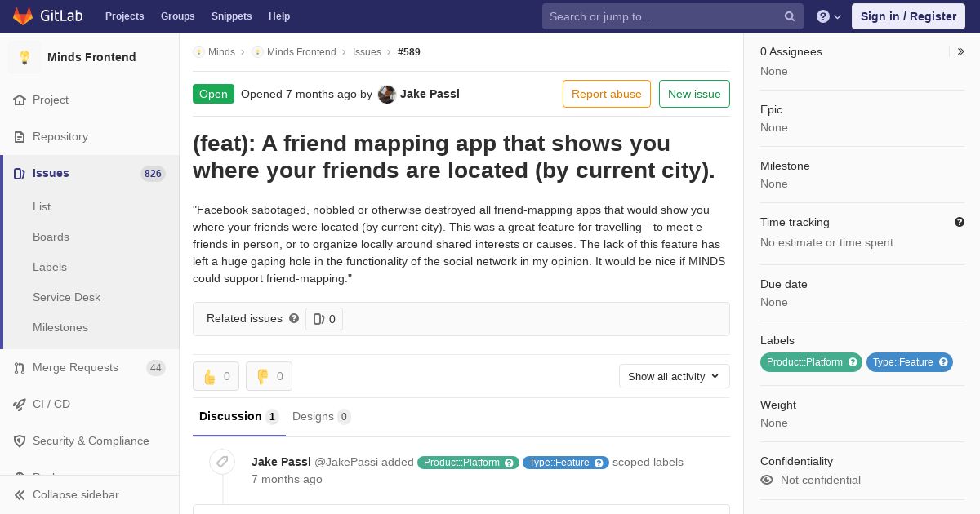980x514 pixels.
Task: Open Snippets in the top navbar
Action: [232, 16]
